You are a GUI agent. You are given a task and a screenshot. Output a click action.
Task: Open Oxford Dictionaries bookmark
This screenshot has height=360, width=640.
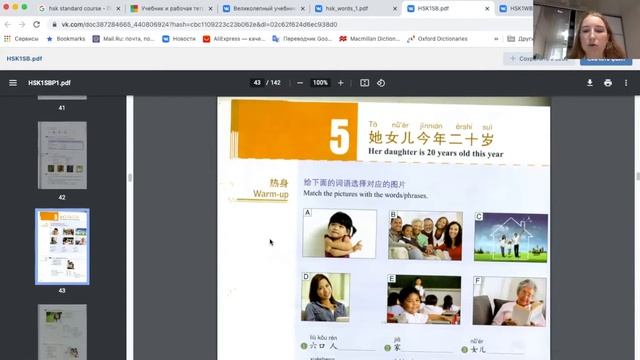pos(438,39)
